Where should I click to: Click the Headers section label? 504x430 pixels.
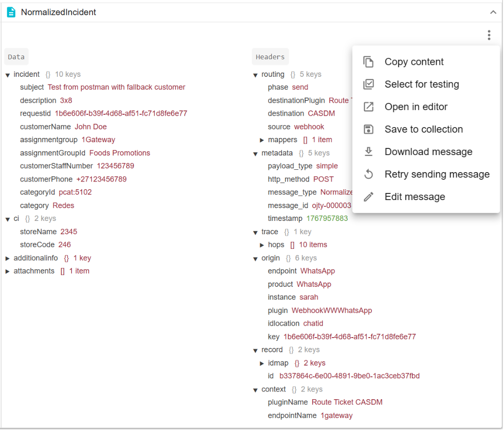click(x=270, y=57)
